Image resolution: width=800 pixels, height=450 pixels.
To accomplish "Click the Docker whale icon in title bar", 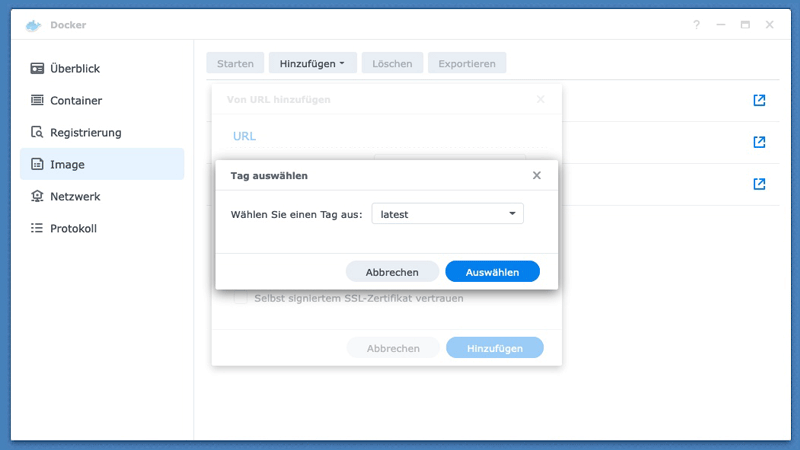I will 34,25.
